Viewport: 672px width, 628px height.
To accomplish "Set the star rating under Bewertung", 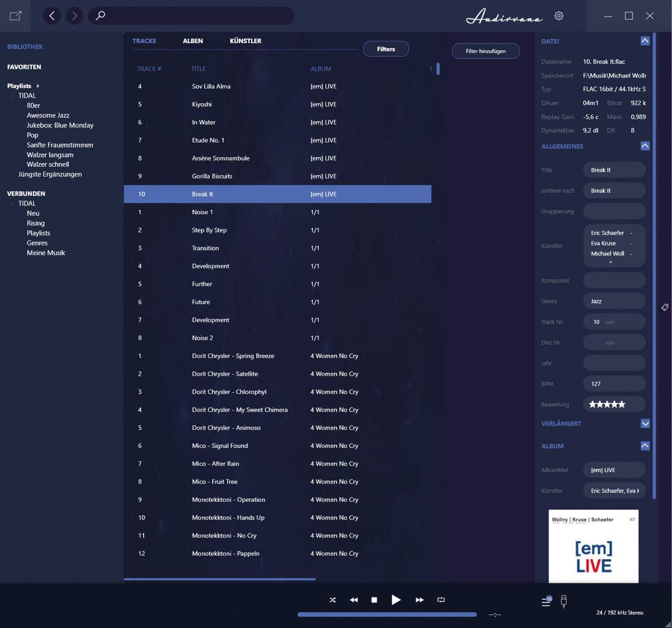I will pos(607,404).
